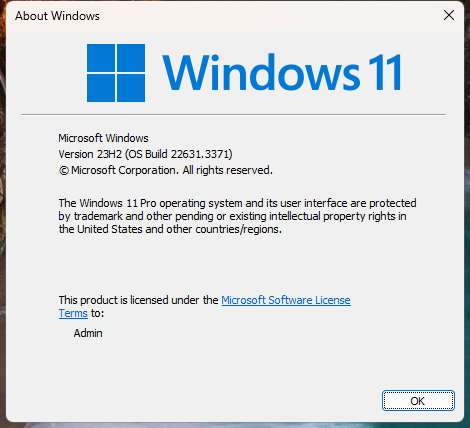470x428 pixels.
Task: Close the About Windows dialog
Action: coord(449,15)
